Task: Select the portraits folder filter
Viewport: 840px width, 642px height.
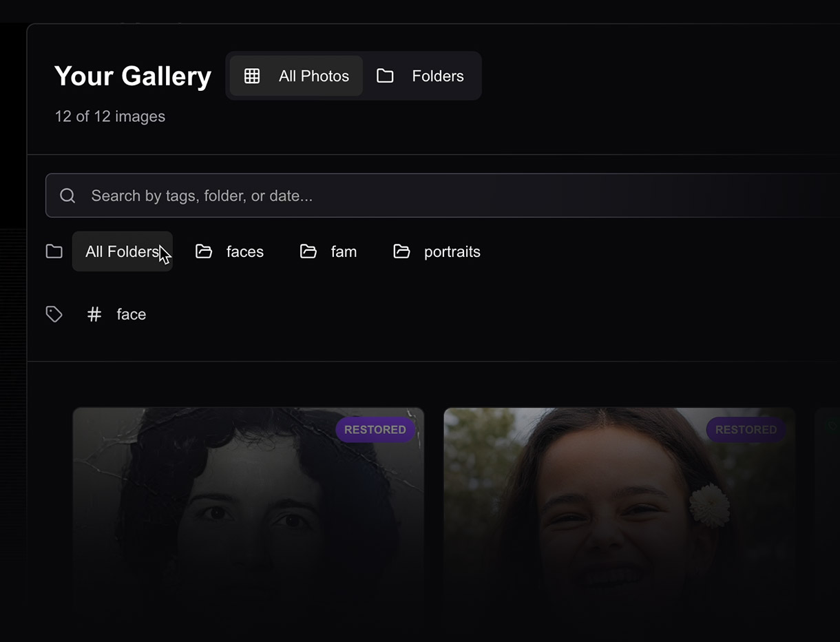Action: [452, 251]
